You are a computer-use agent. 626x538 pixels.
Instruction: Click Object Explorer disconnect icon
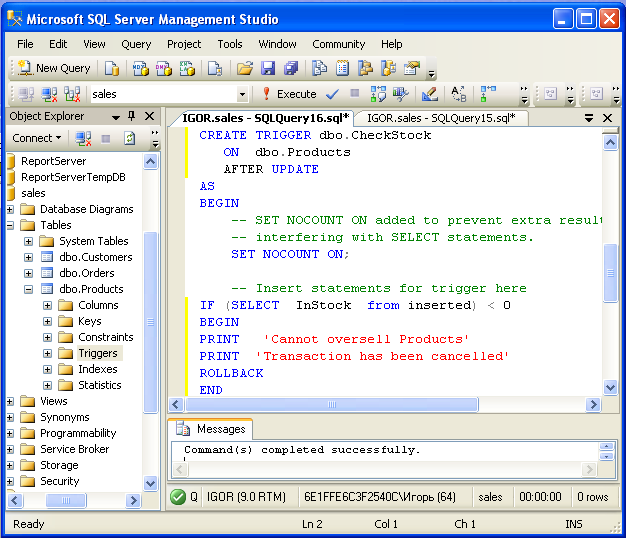[x=83, y=138]
